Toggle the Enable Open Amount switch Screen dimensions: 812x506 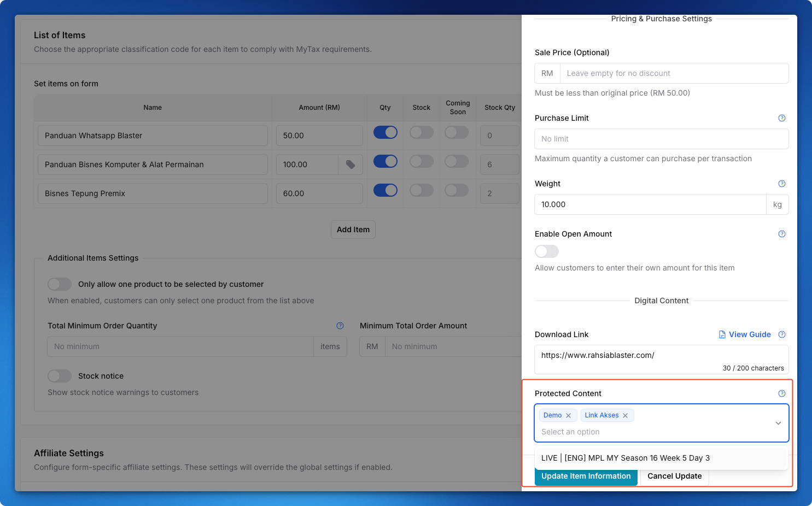[x=547, y=251]
